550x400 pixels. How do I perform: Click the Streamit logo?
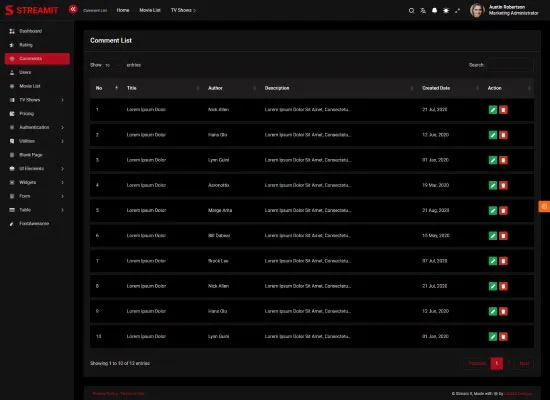(x=32, y=10)
